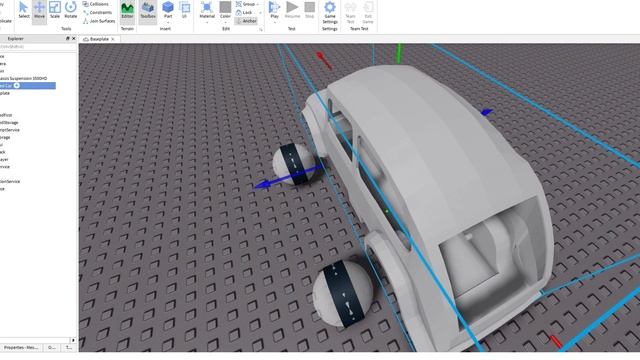Click the Team Test button
Viewport: 640px width, 360px height.
click(x=350, y=13)
